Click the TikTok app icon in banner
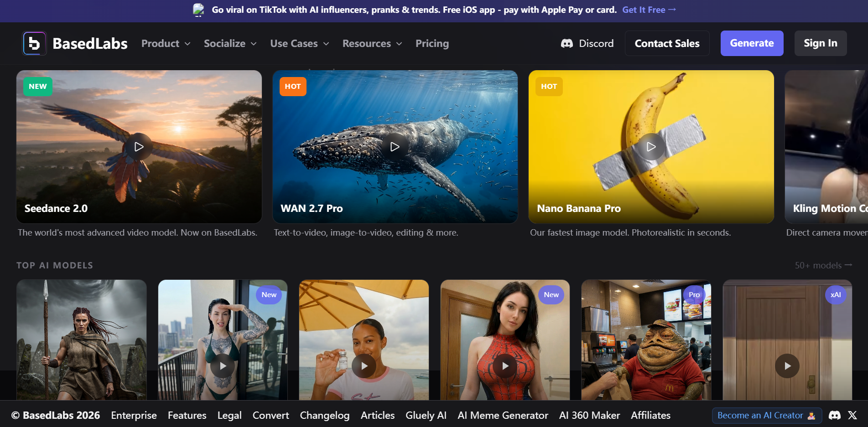The image size is (868, 427). coord(198,10)
